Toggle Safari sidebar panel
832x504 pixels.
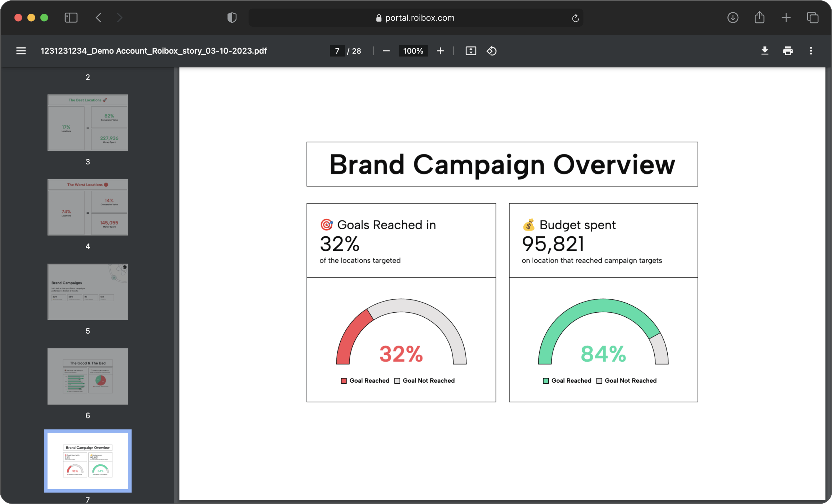pos(71,18)
